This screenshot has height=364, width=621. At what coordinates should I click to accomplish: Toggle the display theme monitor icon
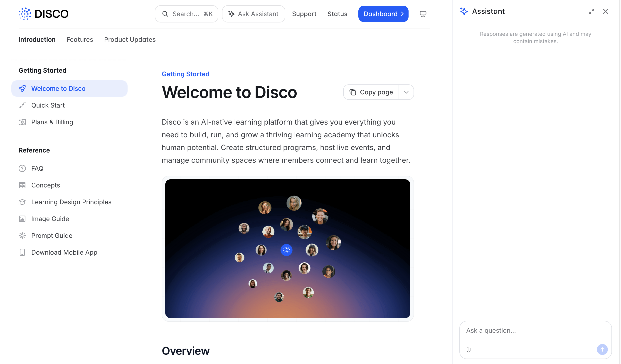point(423,14)
